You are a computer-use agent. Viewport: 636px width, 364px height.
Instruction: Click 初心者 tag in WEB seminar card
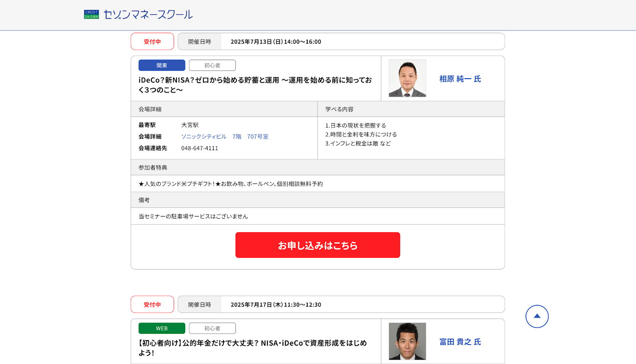(212, 328)
